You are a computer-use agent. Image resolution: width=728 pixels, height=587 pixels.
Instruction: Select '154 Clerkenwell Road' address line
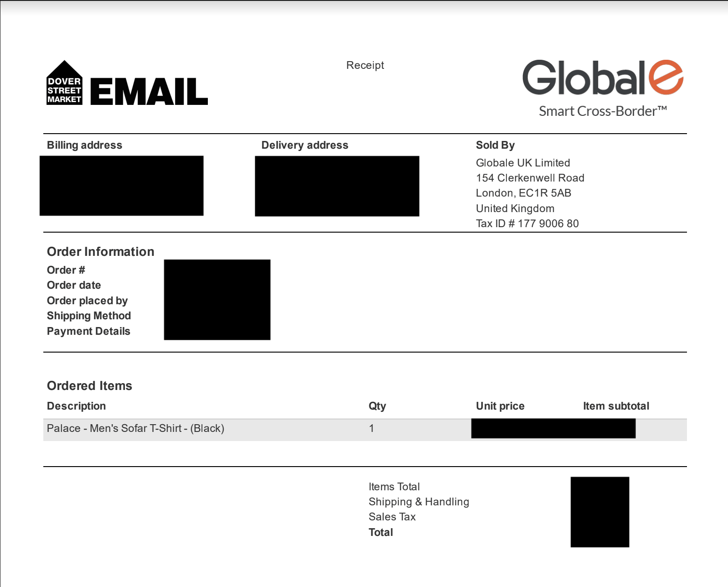[530, 178]
